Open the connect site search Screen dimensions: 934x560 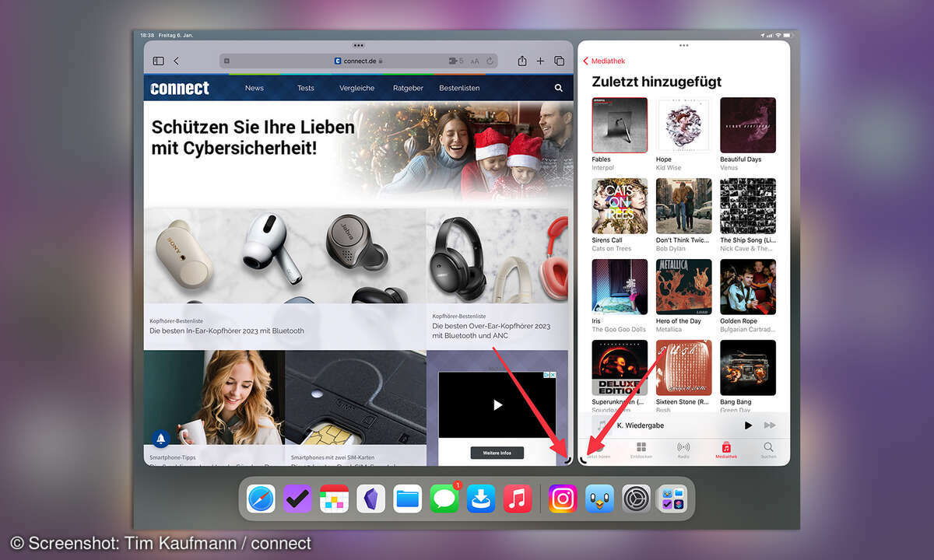[x=558, y=88]
